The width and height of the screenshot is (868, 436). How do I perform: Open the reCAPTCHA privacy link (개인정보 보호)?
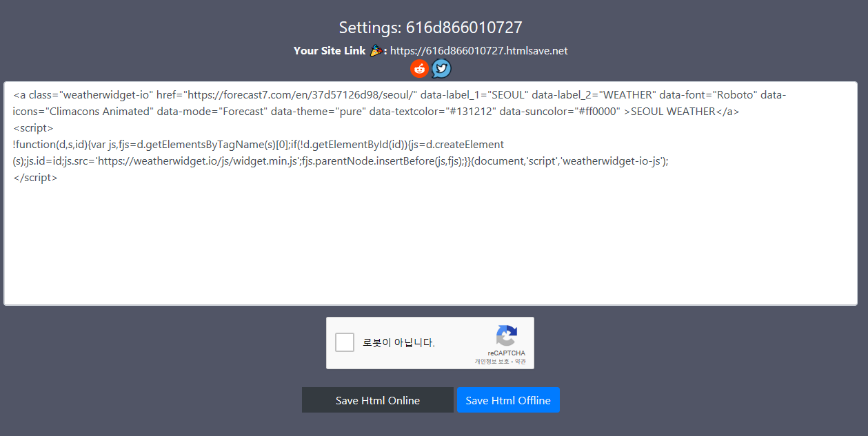pyautogui.click(x=492, y=362)
